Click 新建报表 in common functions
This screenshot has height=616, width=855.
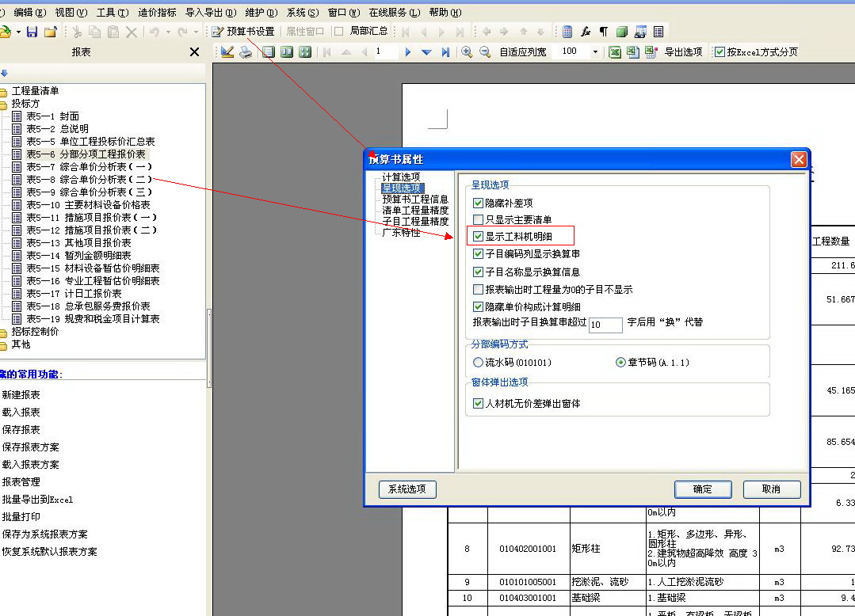click(21, 395)
